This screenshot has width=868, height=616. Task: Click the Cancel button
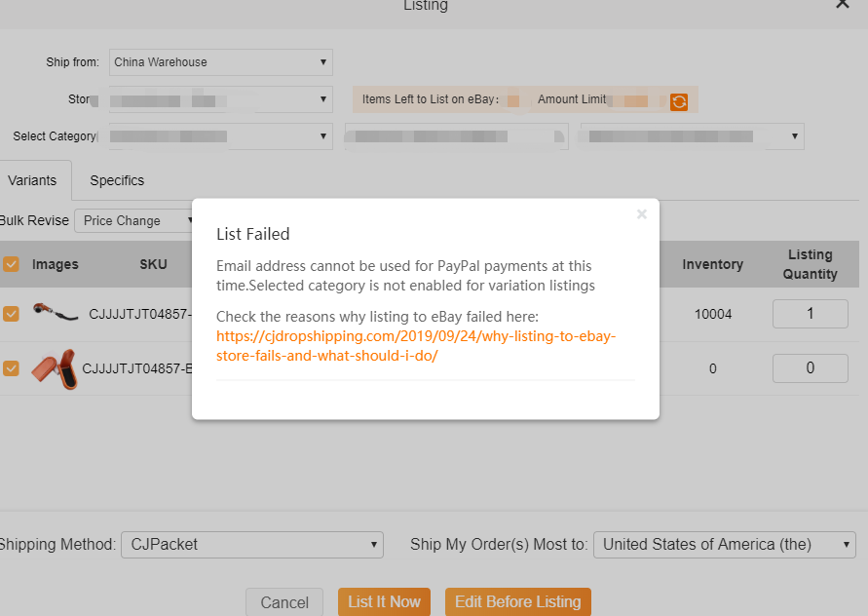(284, 602)
